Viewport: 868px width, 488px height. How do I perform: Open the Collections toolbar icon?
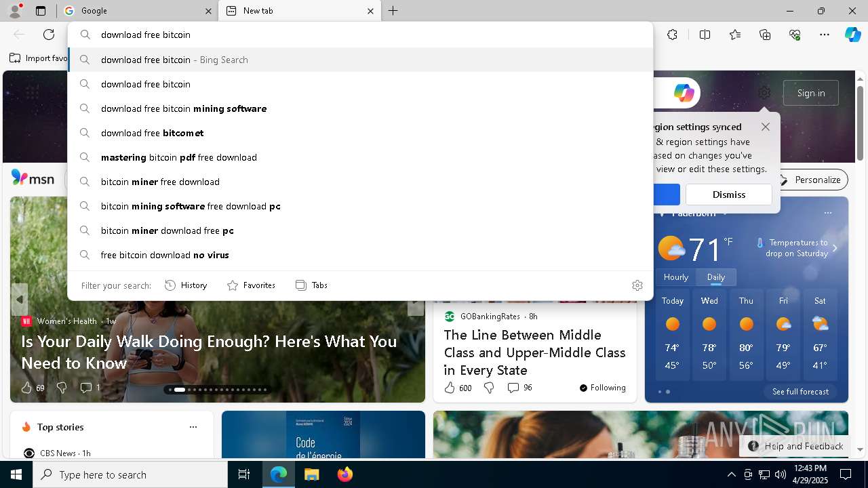tap(765, 35)
